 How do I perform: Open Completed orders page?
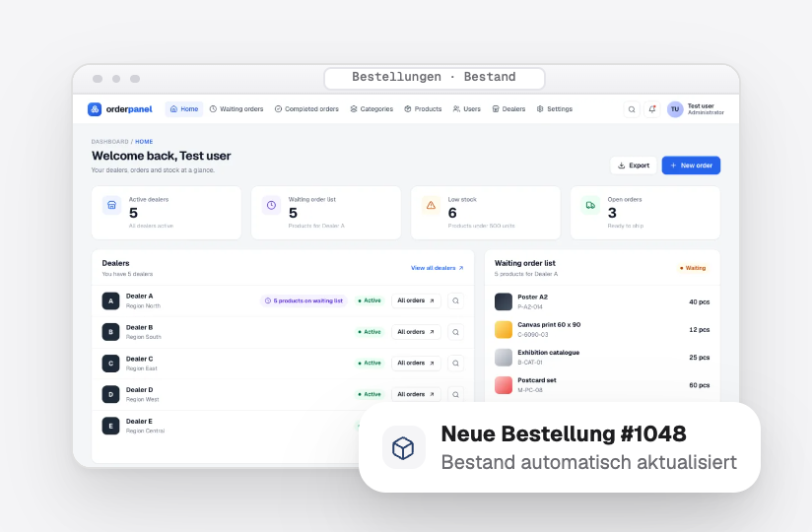[306, 109]
